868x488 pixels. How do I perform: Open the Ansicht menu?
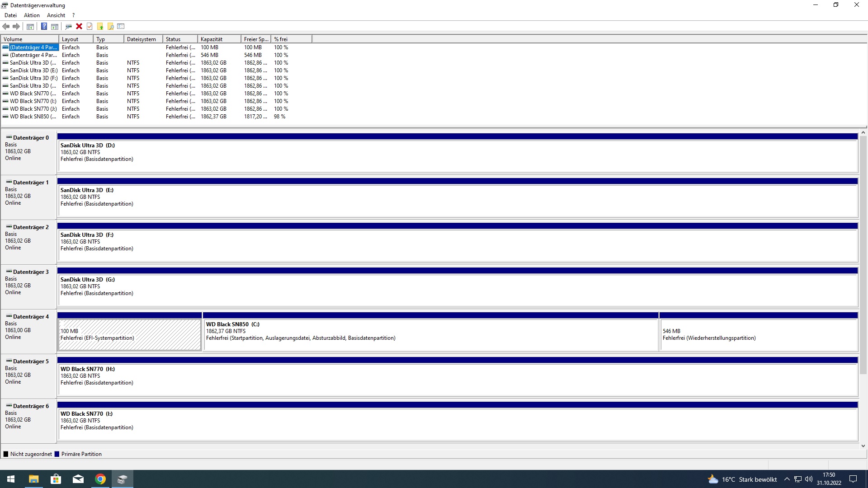pyautogui.click(x=56, y=15)
